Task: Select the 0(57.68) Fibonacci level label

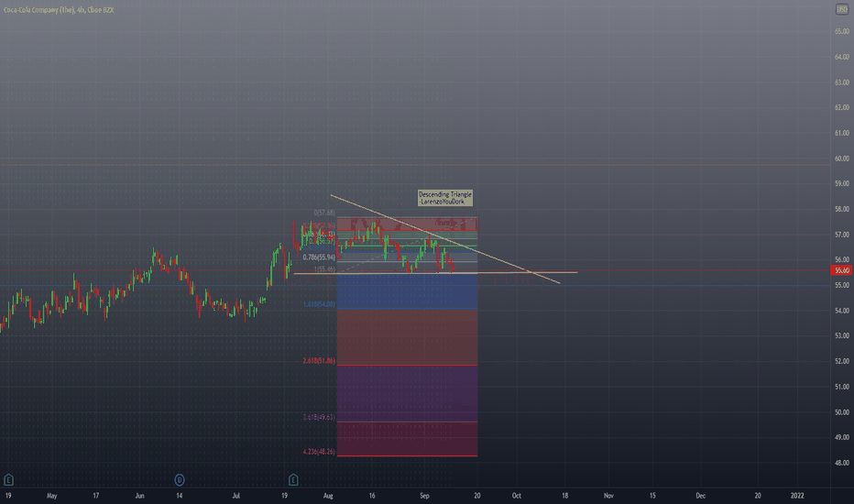Action: click(324, 213)
